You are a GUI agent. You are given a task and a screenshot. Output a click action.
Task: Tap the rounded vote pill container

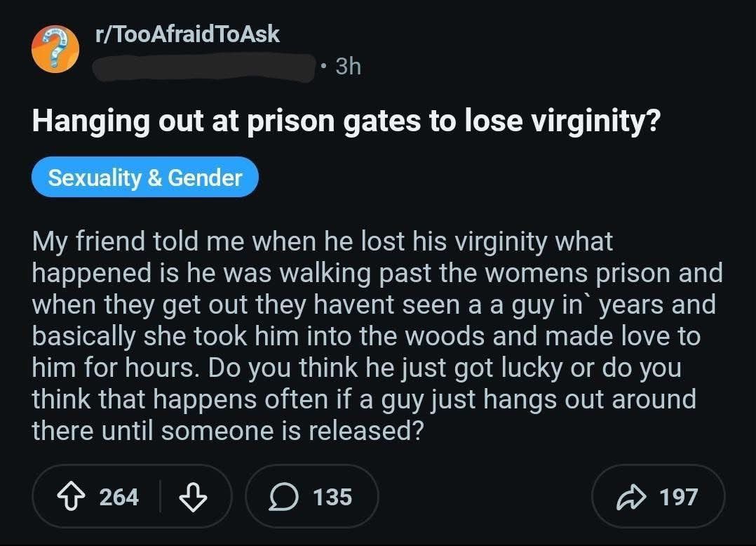tap(133, 496)
